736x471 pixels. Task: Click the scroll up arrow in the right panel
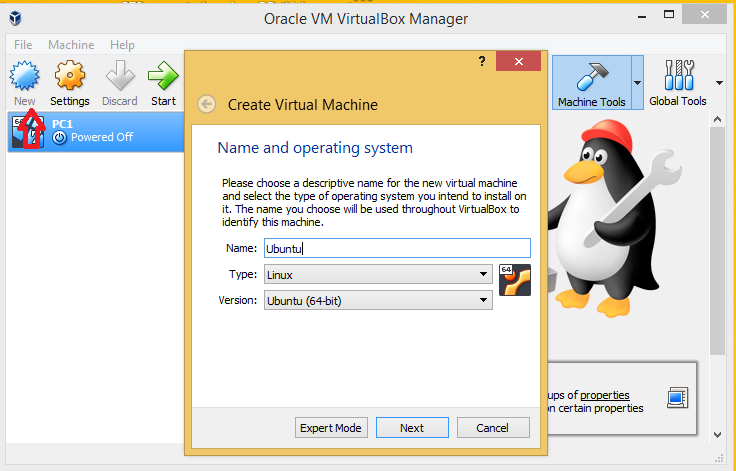(717, 119)
